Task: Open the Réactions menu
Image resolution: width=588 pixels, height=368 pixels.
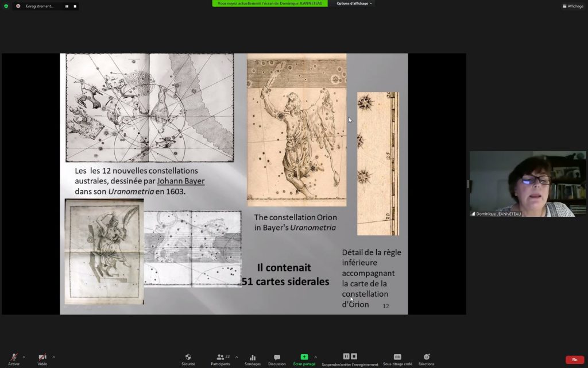Action: tap(427, 359)
